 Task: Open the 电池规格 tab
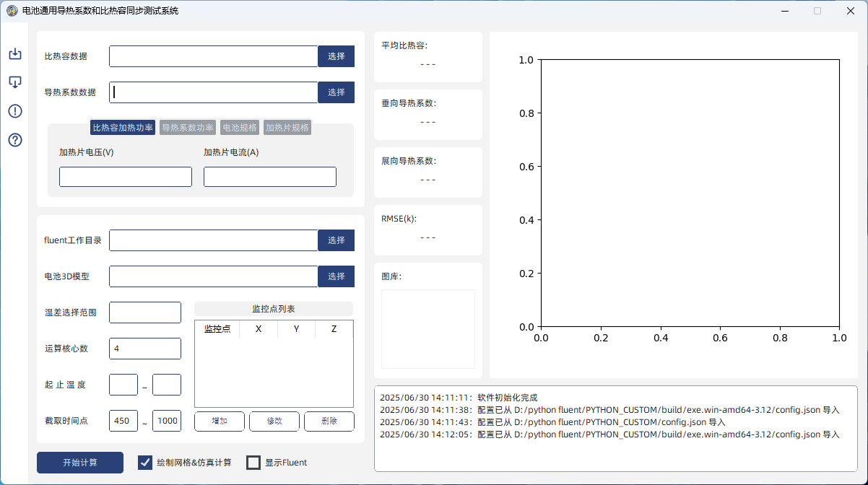point(240,128)
